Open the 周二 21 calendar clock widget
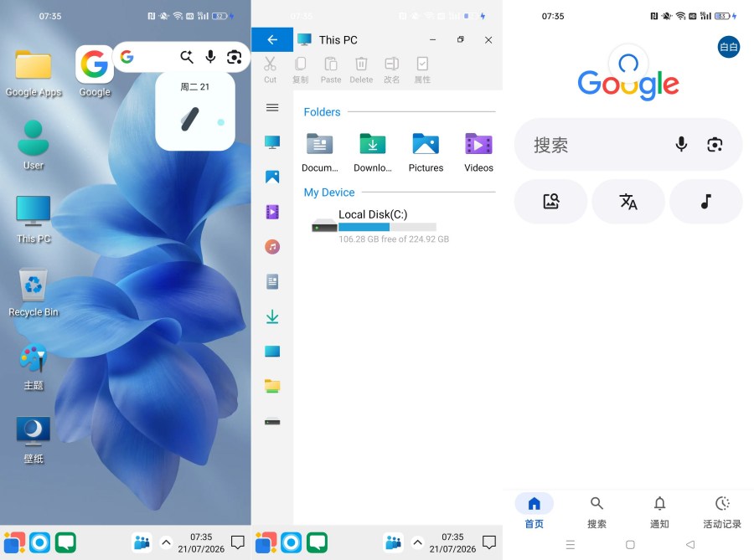This screenshot has height=560, width=754. click(194, 111)
